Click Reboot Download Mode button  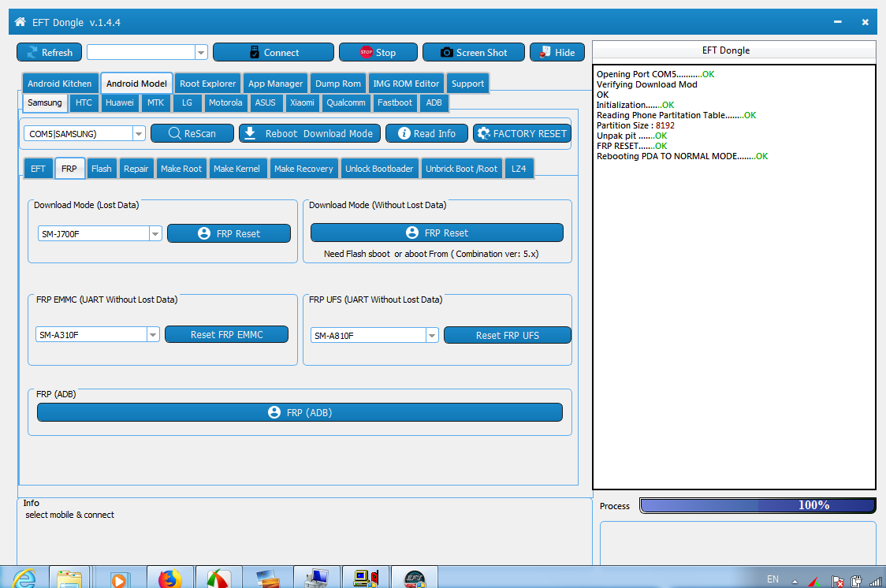tap(310, 134)
